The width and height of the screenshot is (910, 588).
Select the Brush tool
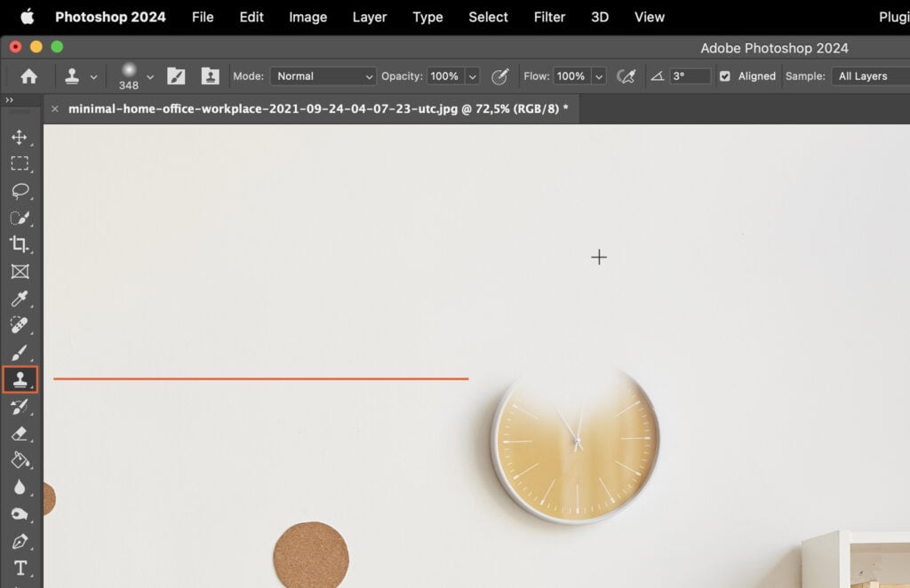pyautogui.click(x=21, y=352)
